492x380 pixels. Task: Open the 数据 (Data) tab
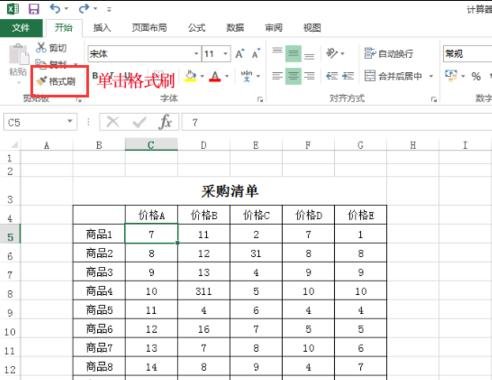pos(235,28)
